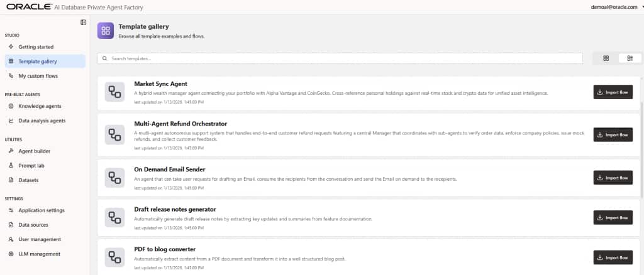
Task: Navigate to LLM management settings
Action: (39, 254)
